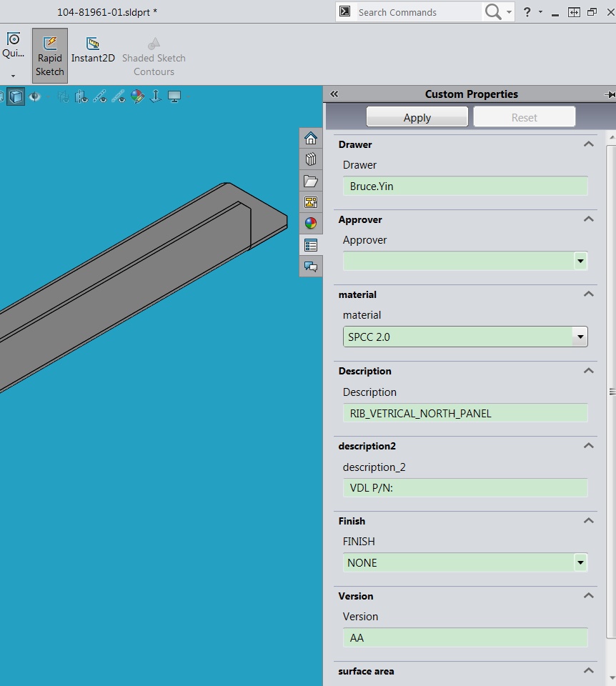Click the search magnifier icon
The image size is (616, 686).
point(493,12)
